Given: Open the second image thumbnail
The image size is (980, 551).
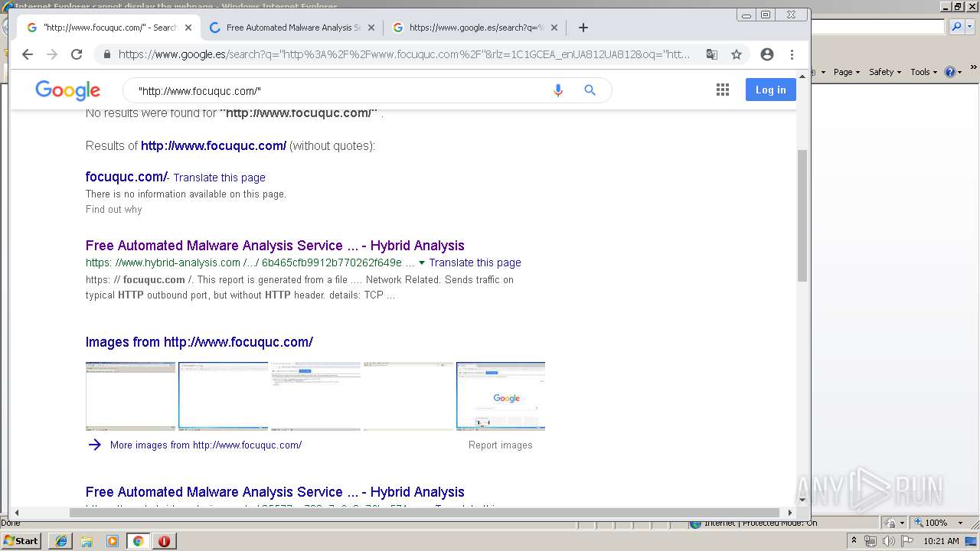Looking at the screenshot, I should (x=223, y=396).
